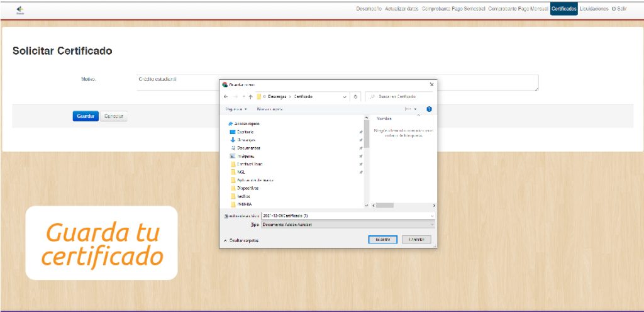Open the Liquidaciones menu item
644x312 pixels.
tap(594, 9)
